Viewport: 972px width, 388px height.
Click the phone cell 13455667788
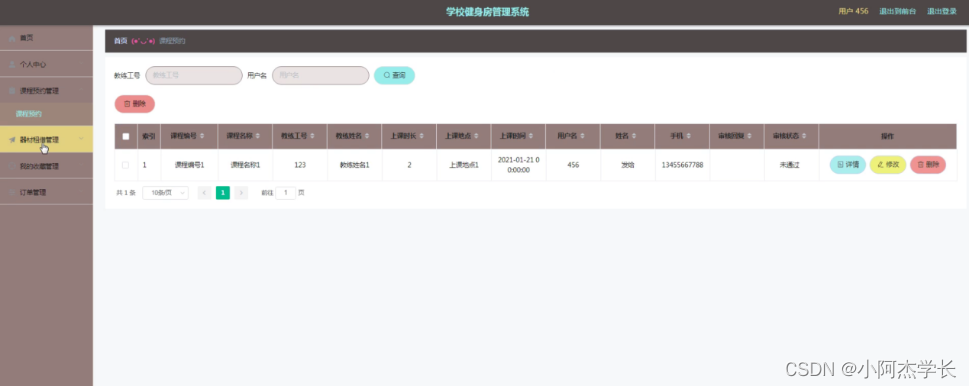[x=682, y=165]
